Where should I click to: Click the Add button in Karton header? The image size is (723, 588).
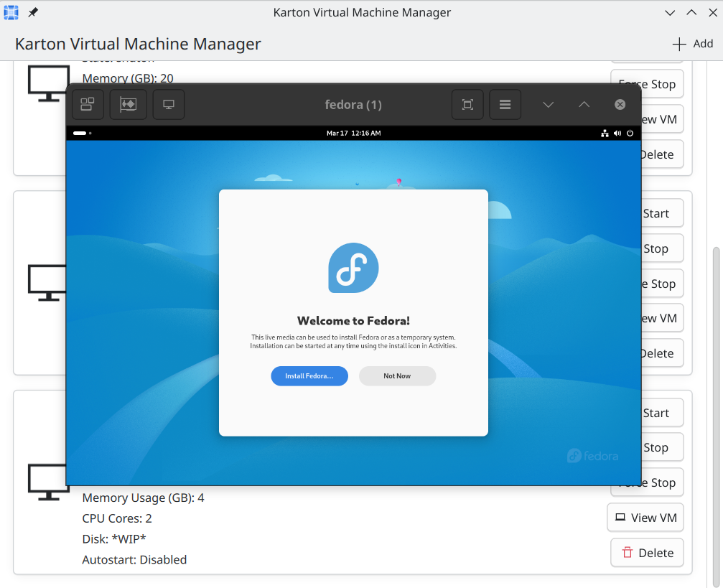(x=693, y=44)
